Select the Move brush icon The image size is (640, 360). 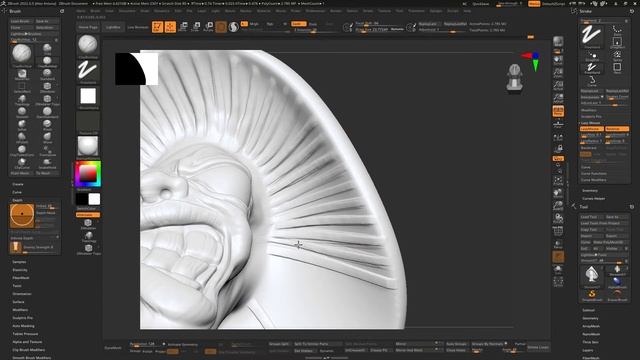coord(47,138)
